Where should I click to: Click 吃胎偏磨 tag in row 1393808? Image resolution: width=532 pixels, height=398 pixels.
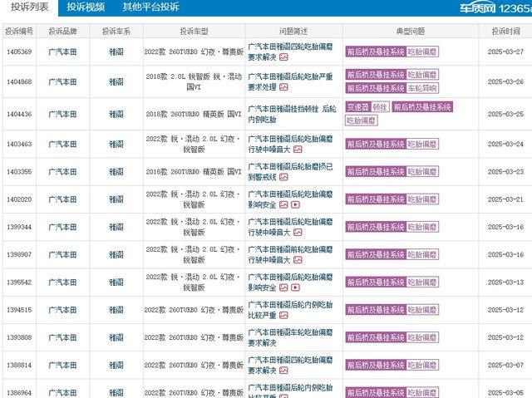(422, 337)
